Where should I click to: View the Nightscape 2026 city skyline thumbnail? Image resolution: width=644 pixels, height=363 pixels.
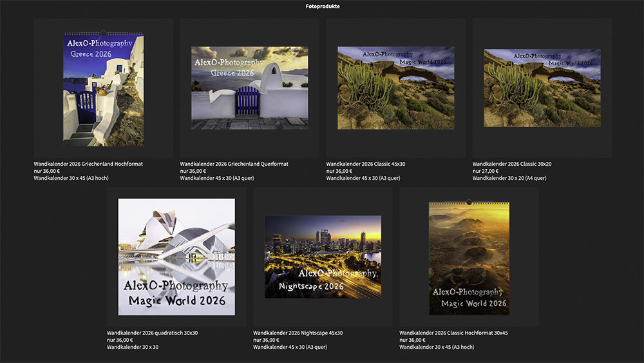[x=323, y=257]
